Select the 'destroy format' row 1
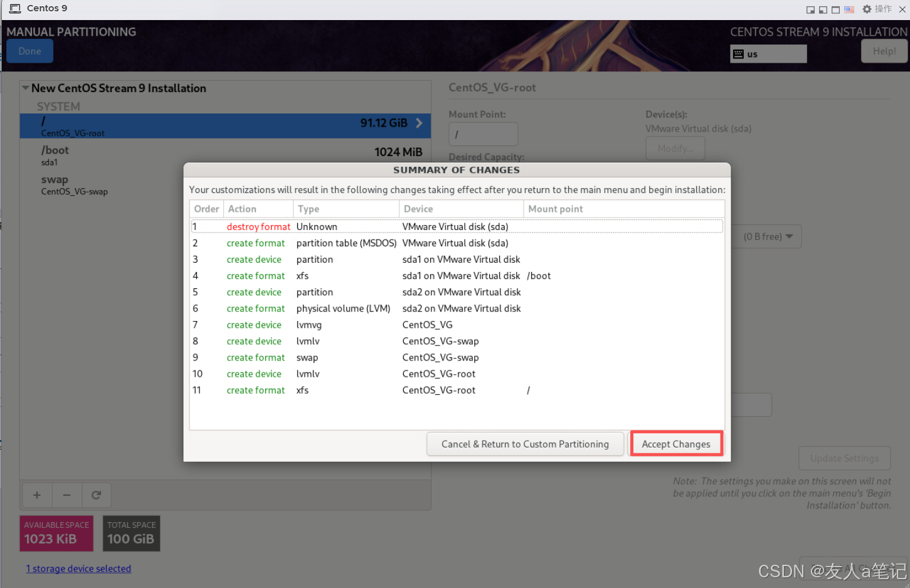This screenshot has height=588, width=910. coord(457,226)
